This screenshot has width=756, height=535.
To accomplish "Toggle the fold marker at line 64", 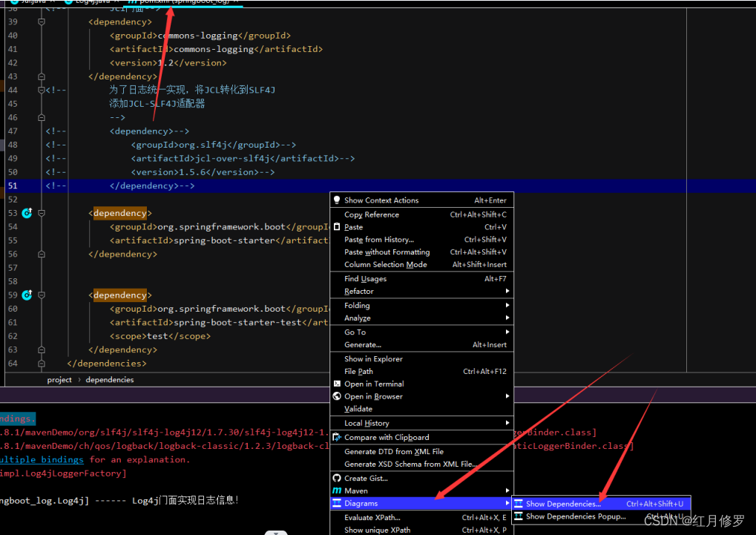I will (42, 364).
